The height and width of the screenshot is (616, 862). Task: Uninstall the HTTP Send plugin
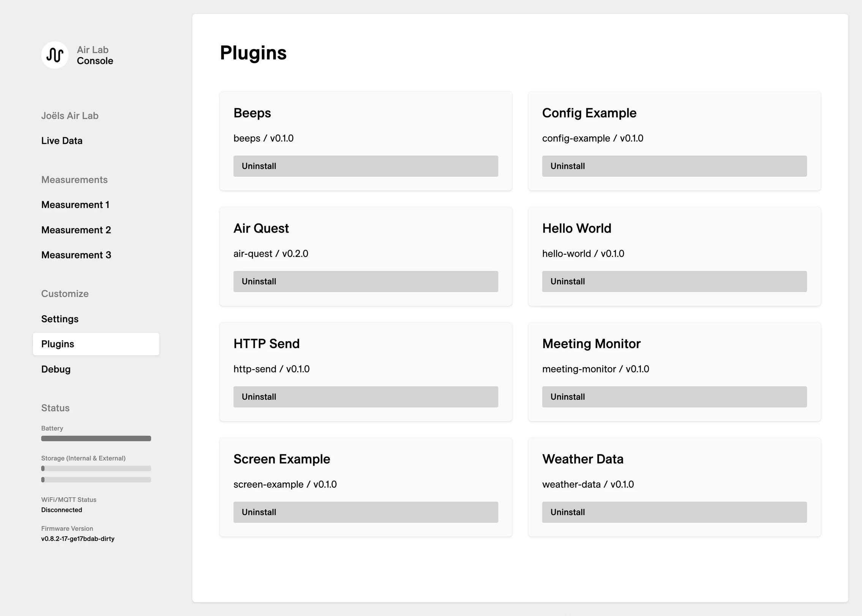tap(365, 397)
